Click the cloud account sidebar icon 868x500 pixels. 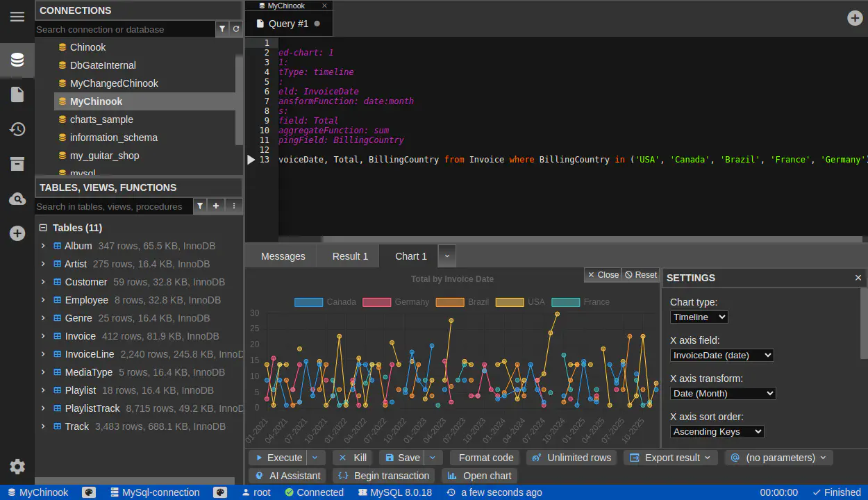click(17, 199)
